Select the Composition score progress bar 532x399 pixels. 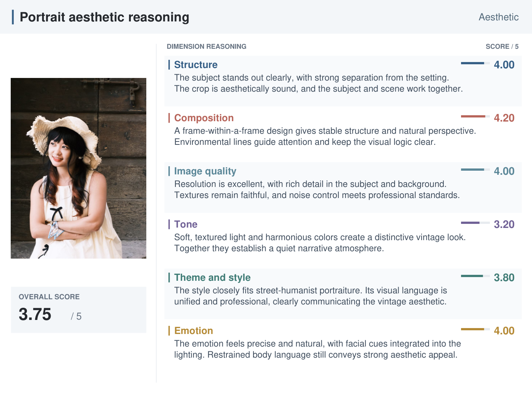[x=475, y=116]
